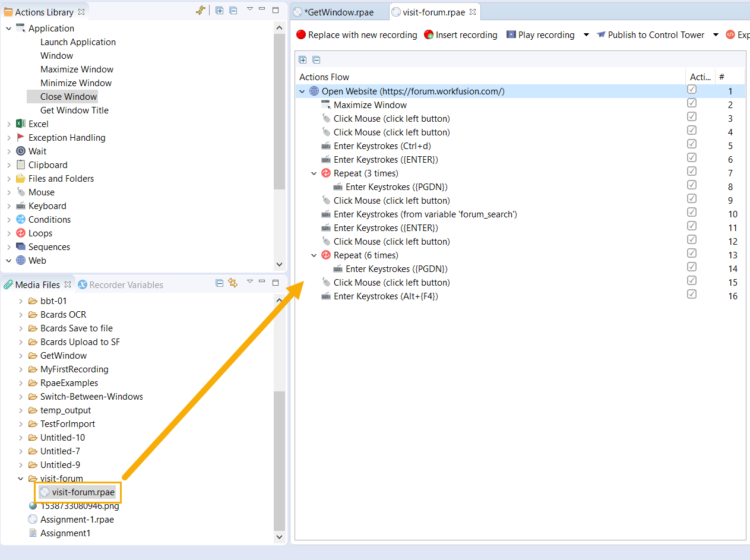Click the red Replace with new recording button

pyautogui.click(x=357, y=35)
